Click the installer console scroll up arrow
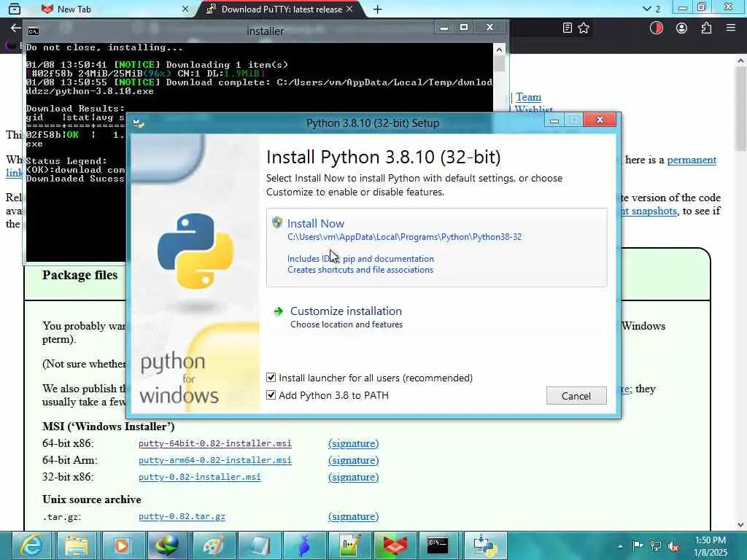 (499, 49)
